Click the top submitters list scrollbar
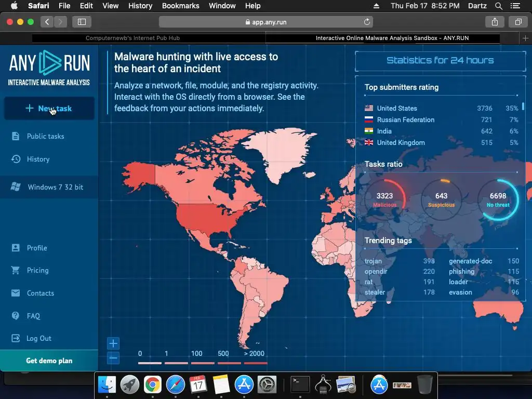 click(x=523, y=107)
